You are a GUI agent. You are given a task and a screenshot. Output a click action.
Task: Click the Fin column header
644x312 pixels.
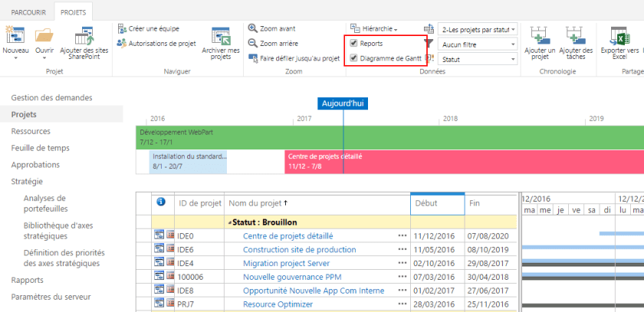(491, 203)
